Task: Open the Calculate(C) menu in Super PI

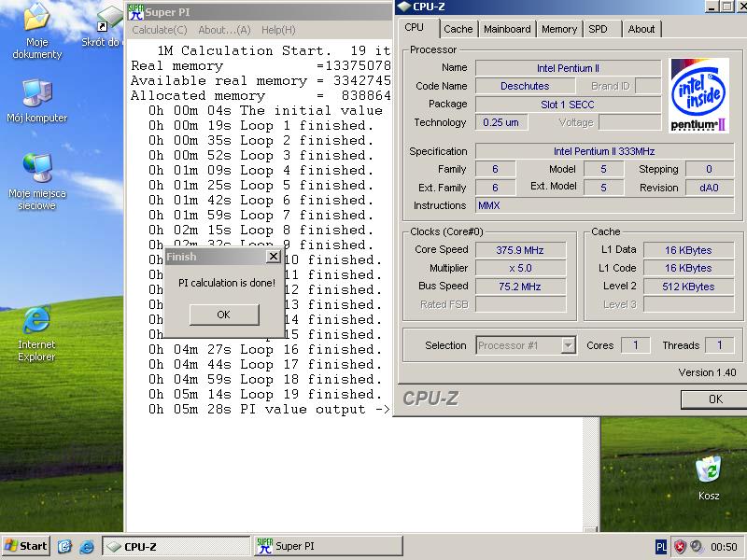Action: pyautogui.click(x=160, y=30)
